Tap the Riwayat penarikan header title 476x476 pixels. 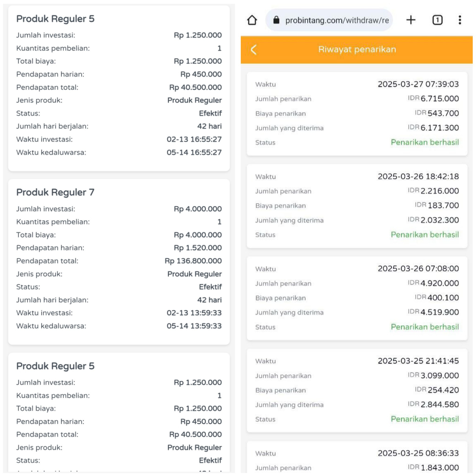click(357, 50)
